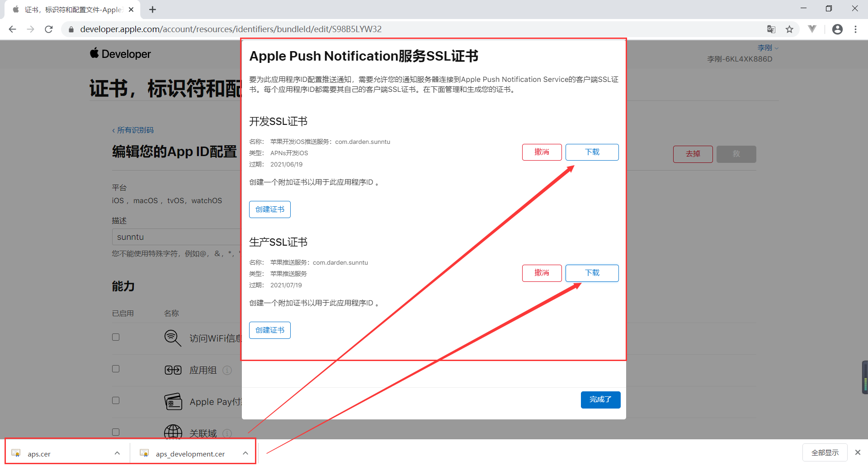Open Chrome's three-dot menu
The image size is (868, 466).
(x=855, y=29)
